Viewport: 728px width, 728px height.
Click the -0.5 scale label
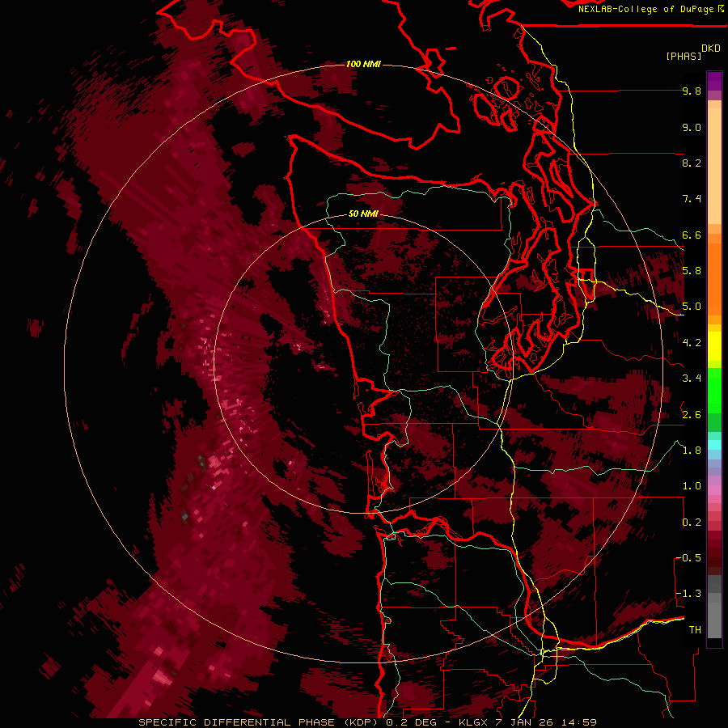click(x=689, y=558)
